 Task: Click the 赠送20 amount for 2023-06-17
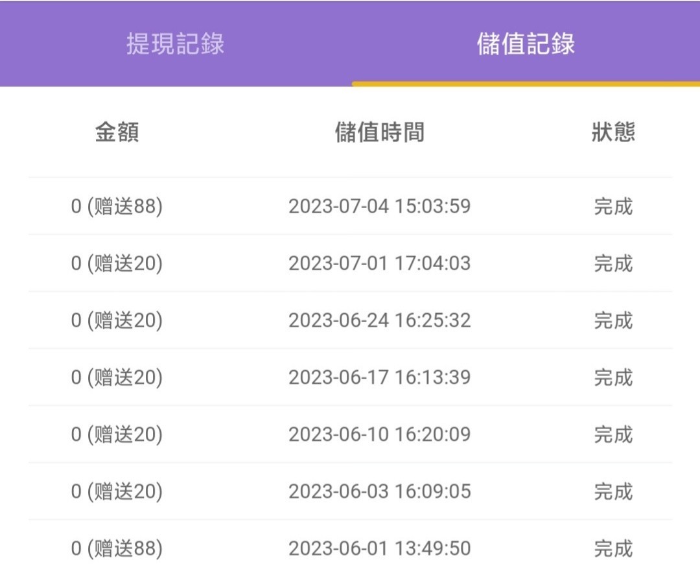pyautogui.click(x=117, y=377)
